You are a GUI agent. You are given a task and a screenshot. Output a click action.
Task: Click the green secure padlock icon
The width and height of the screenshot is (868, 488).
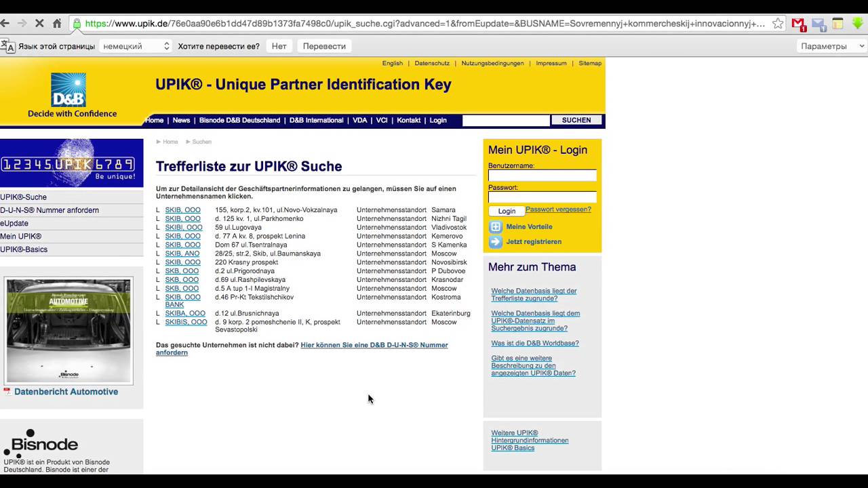click(x=77, y=23)
